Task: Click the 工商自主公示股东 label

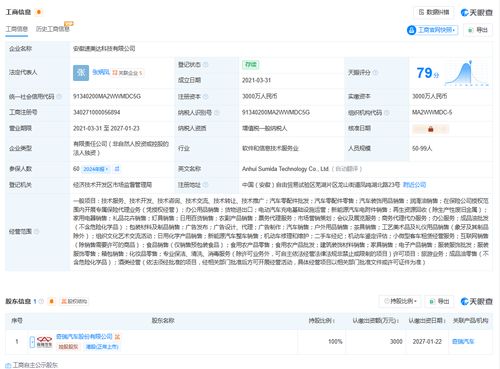Action: click(x=35, y=365)
